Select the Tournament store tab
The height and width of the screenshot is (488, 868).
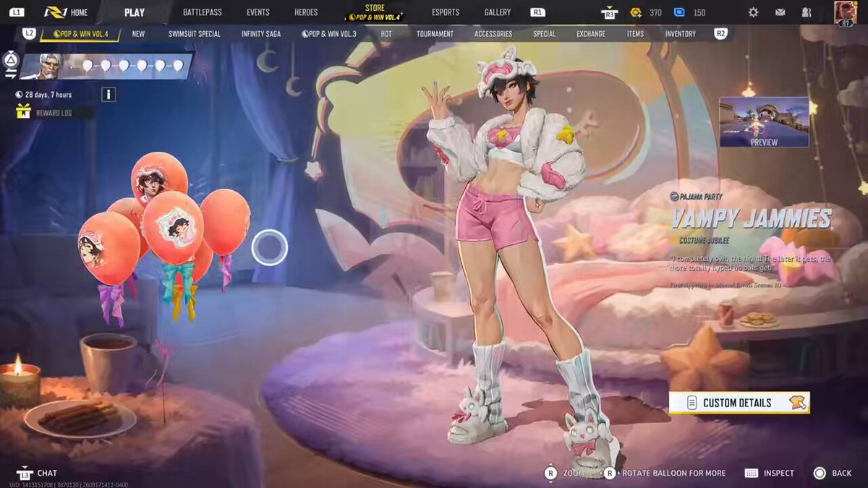pos(435,34)
